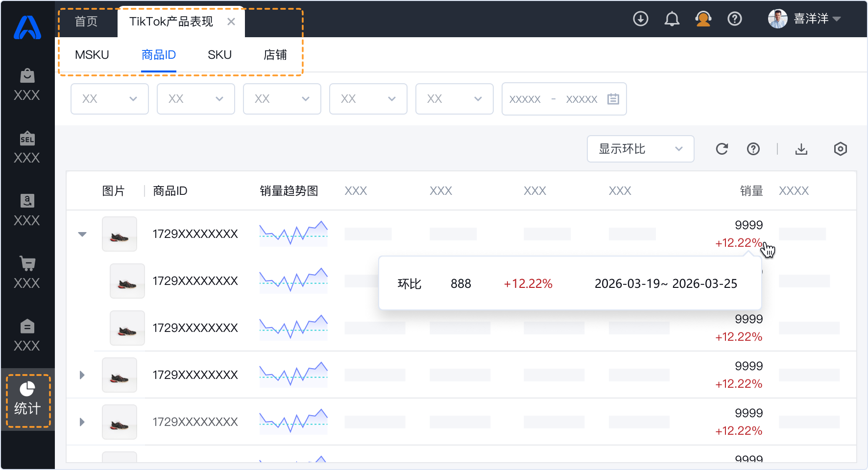868x470 pixels.
Task: Click fifth row sales trend chart
Action: tap(293, 421)
